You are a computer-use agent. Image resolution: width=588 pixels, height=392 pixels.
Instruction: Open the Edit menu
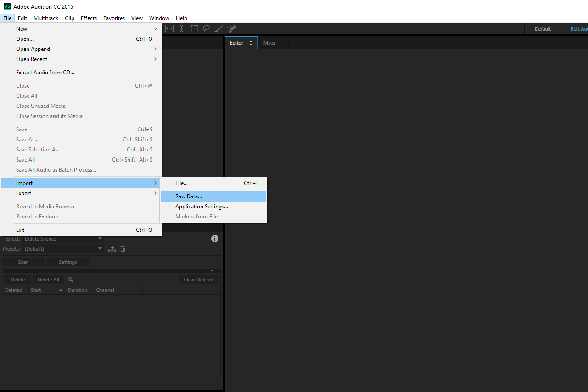tap(22, 18)
